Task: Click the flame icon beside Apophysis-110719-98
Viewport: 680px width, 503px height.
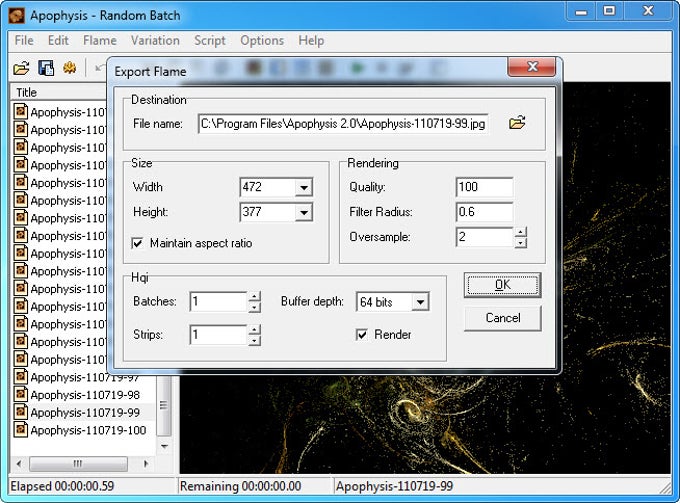Action: pyautogui.click(x=20, y=394)
